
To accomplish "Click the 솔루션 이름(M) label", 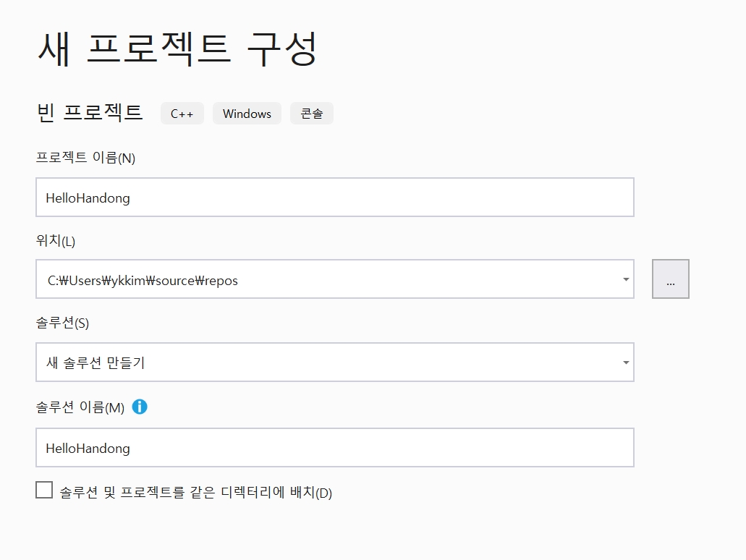I will tap(80, 407).
